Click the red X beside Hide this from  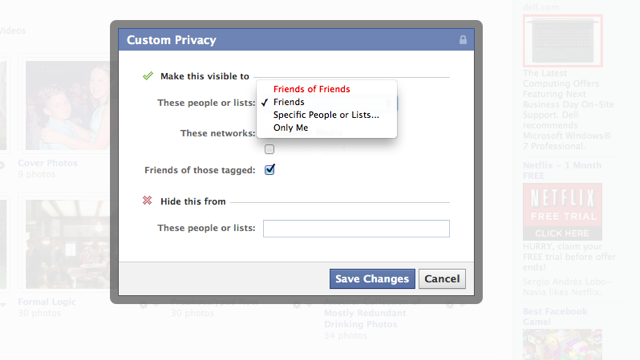pos(147,200)
